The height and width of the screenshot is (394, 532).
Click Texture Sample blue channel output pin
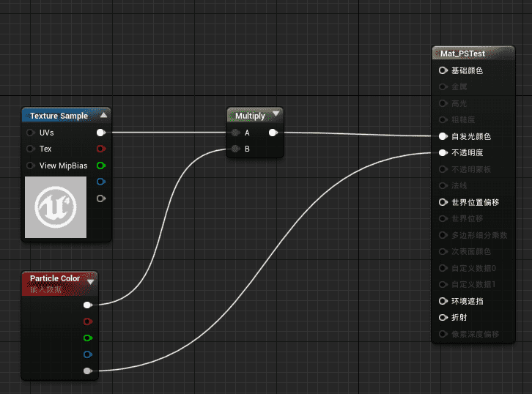point(101,182)
